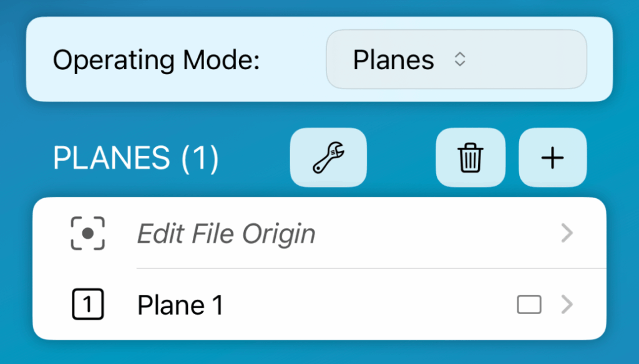This screenshot has width=639, height=364.
Task: Click empty space in the Edit File Origin row
Action: [437, 234]
